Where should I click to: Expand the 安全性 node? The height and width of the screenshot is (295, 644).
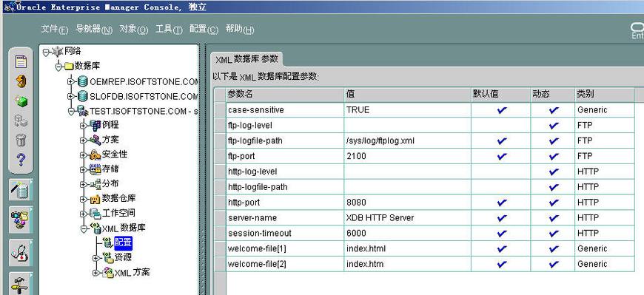84,155
